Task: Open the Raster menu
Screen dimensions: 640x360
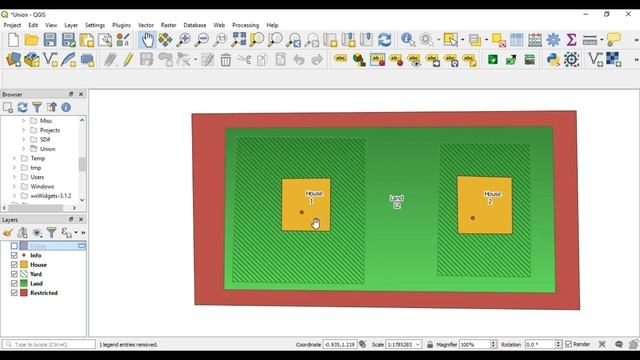Action: [x=169, y=25]
